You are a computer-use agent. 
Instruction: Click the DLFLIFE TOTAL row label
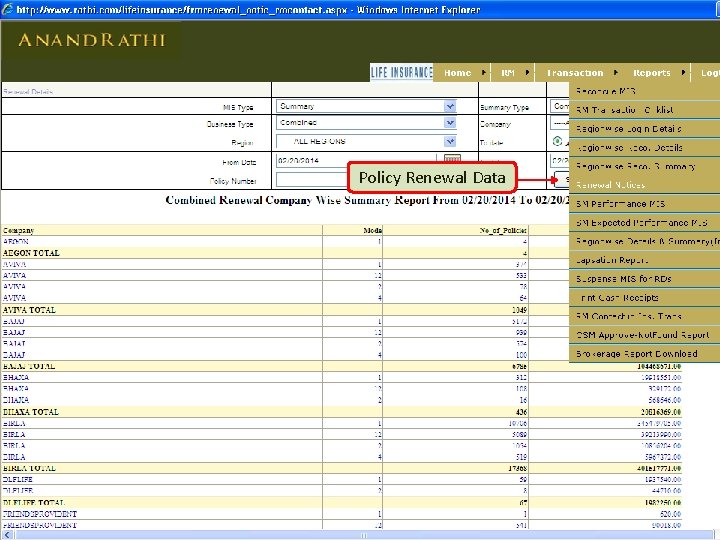pyautogui.click(x=34, y=502)
